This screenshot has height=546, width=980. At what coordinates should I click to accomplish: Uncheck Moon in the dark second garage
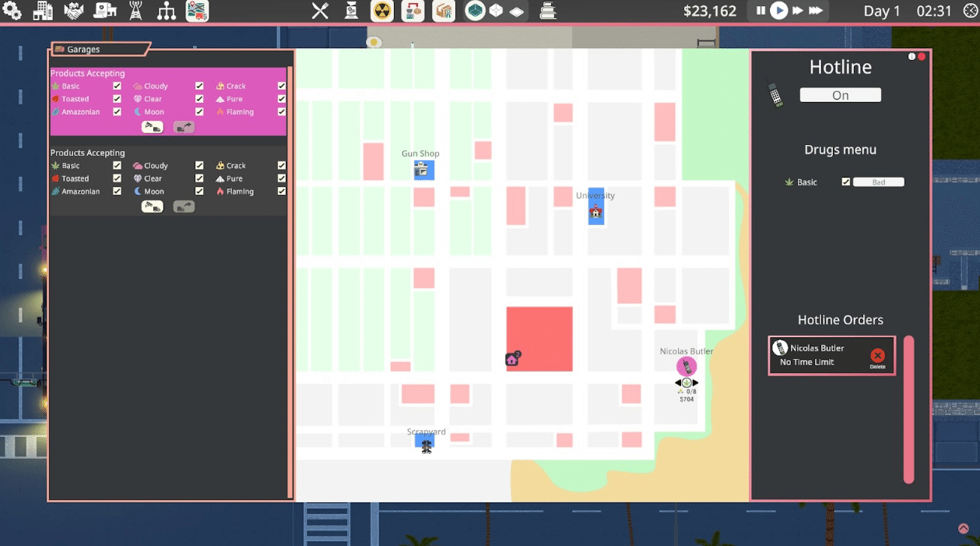(x=199, y=191)
